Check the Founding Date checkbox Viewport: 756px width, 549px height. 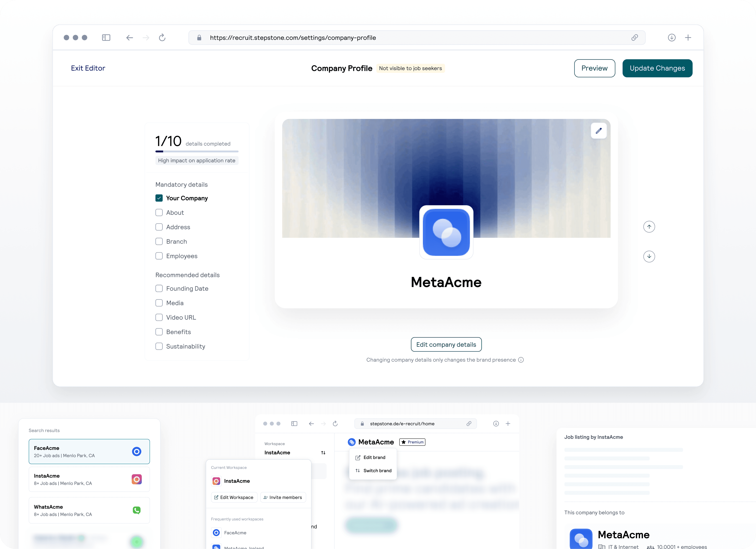pyautogui.click(x=159, y=288)
